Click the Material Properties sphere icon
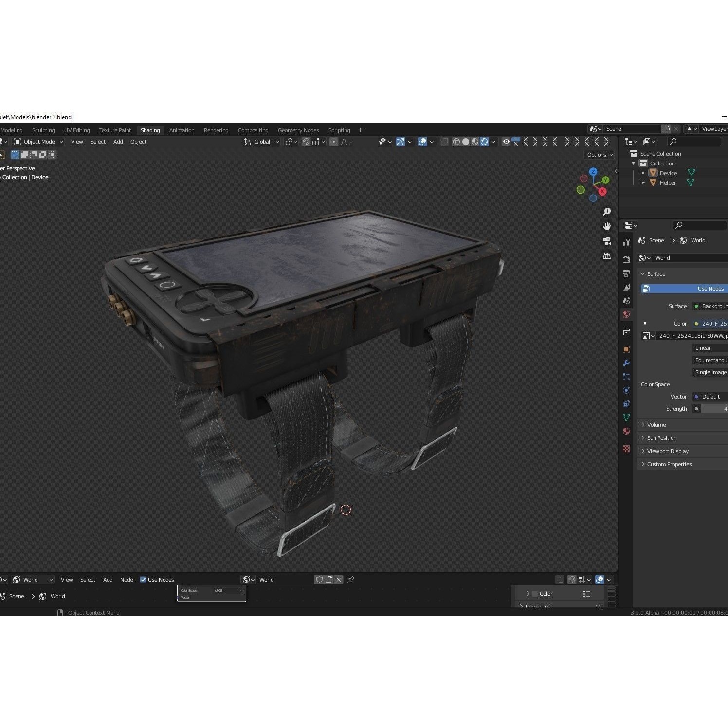The image size is (728, 728). [x=626, y=431]
